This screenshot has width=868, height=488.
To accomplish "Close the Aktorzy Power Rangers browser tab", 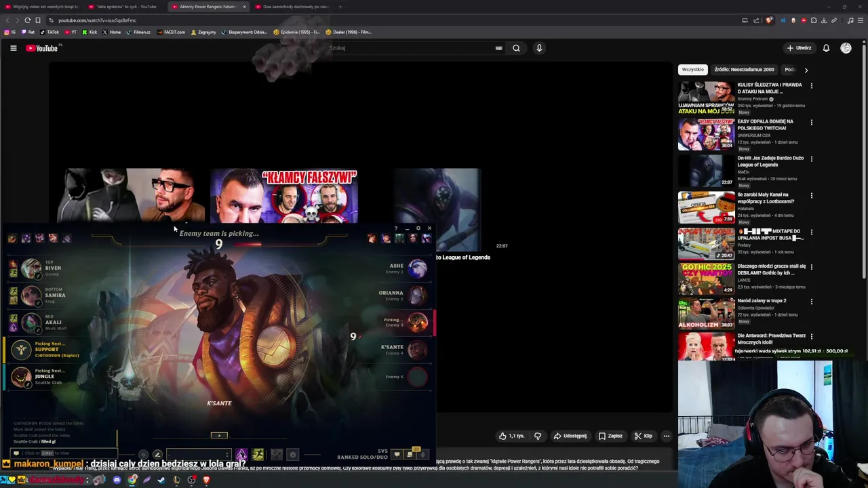I will [x=244, y=7].
